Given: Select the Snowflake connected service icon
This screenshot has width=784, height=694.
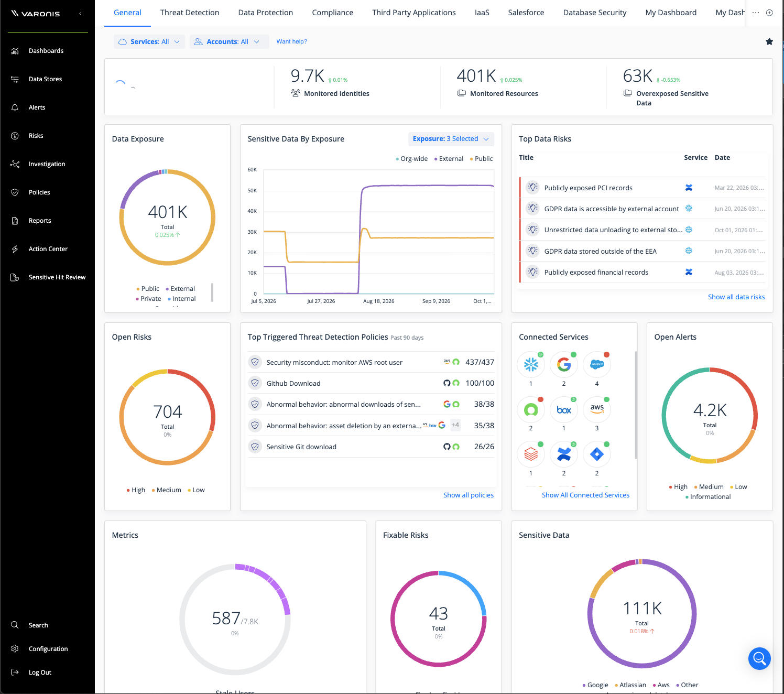Looking at the screenshot, I should 531,364.
